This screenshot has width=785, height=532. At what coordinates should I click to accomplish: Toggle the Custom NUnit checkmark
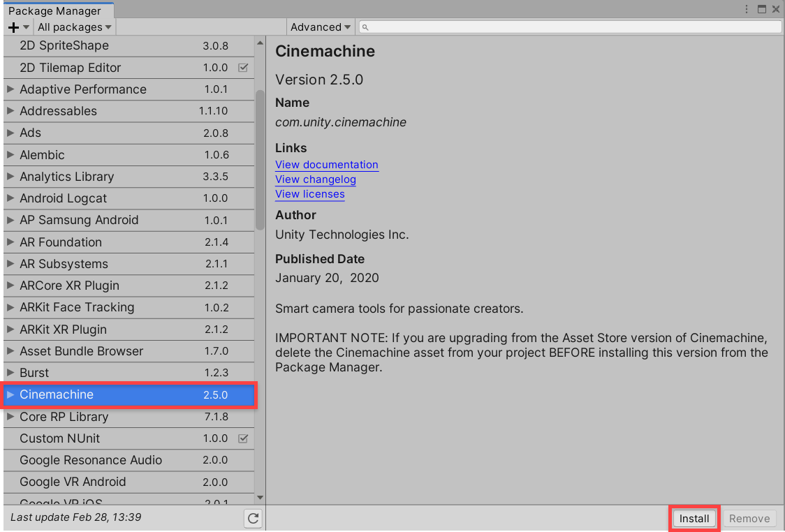coord(243,438)
